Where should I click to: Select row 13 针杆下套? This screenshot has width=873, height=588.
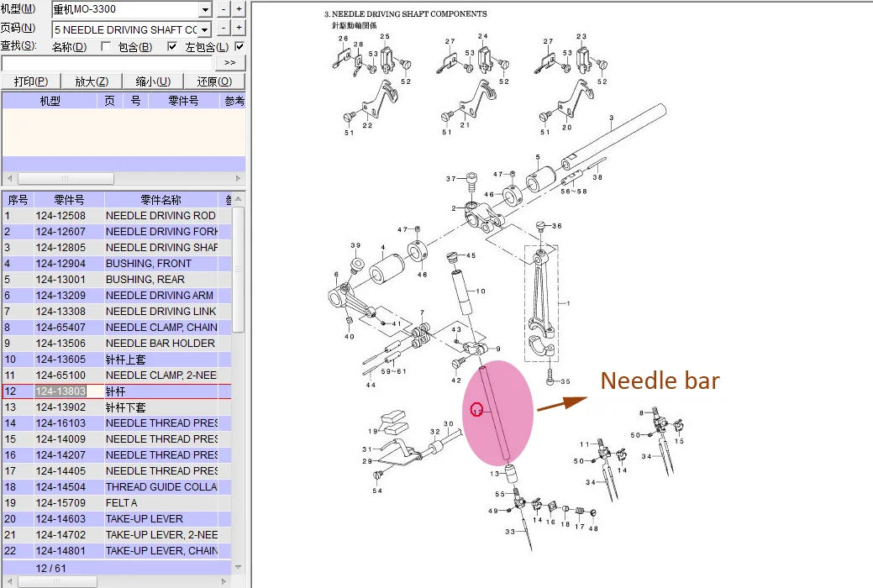(x=117, y=407)
